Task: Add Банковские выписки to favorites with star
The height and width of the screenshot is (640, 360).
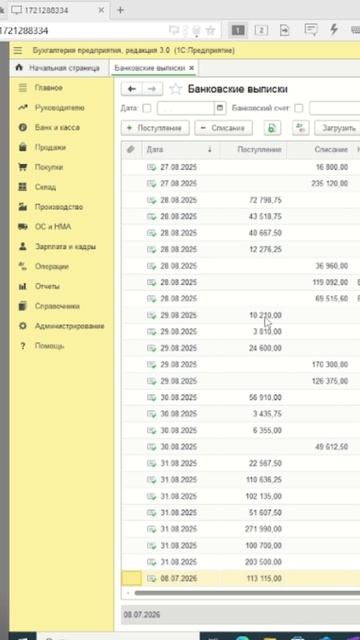Action: (175, 89)
